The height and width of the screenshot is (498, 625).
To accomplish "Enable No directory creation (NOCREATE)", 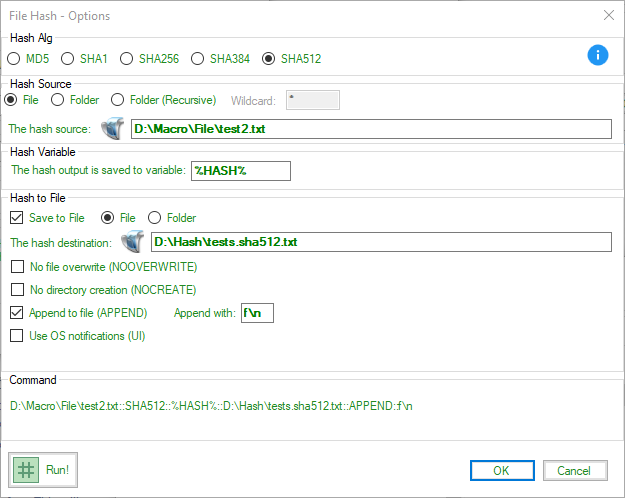I will click(17, 290).
